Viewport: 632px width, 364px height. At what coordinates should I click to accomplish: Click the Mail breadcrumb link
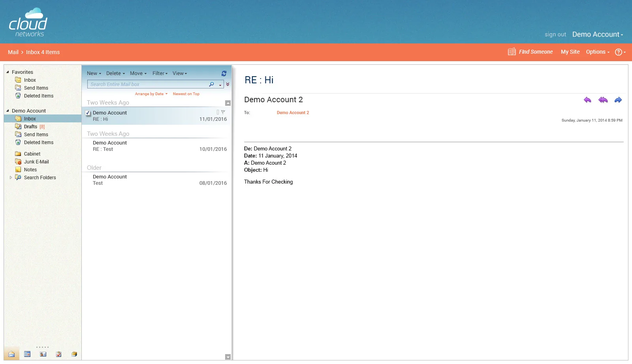pyautogui.click(x=13, y=52)
